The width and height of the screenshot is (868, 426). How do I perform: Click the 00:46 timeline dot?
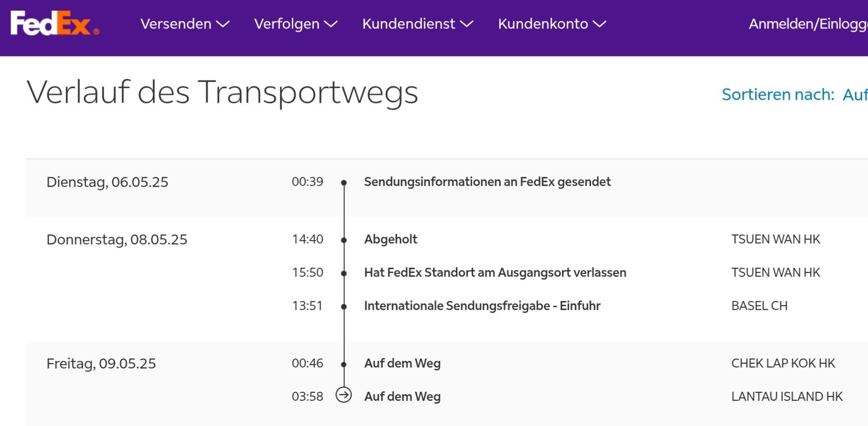coord(344,365)
